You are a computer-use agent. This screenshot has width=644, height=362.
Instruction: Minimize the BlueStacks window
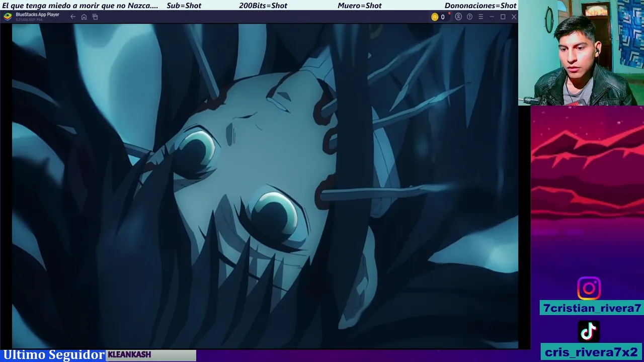tap(492, 17)
